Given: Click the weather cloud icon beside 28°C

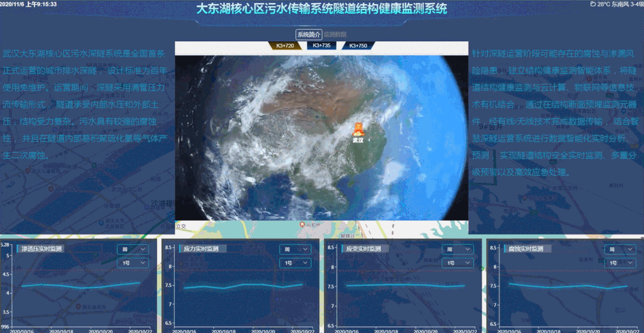Looking at the screenshot, I should (593, 4).
